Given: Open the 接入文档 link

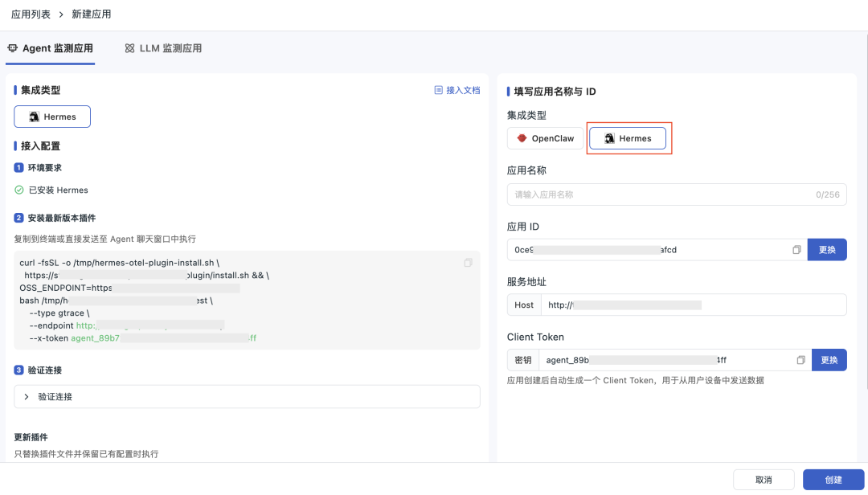Looking at the screenshot, I should pos(457,90).
